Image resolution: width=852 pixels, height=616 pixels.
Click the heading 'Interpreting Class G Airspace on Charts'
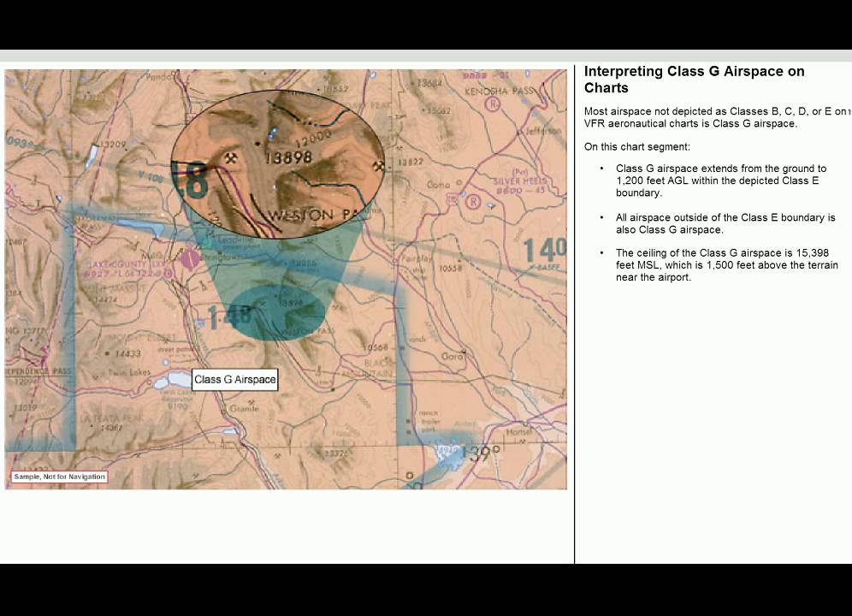(694, 80)
